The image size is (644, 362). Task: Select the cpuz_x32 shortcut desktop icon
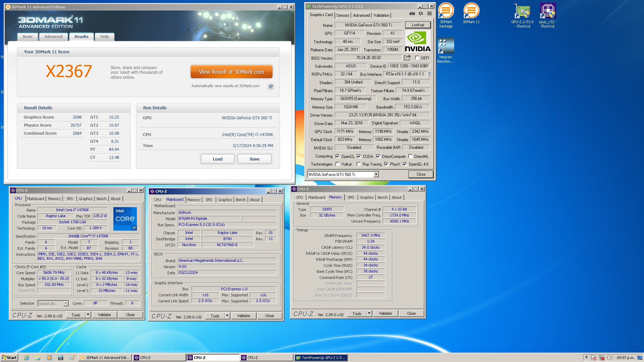[x=547, y=15]
